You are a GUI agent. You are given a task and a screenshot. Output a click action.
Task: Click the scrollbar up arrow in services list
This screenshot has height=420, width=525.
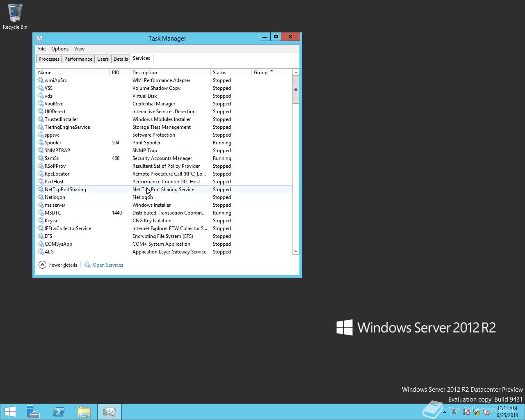(x=296, y=73)
